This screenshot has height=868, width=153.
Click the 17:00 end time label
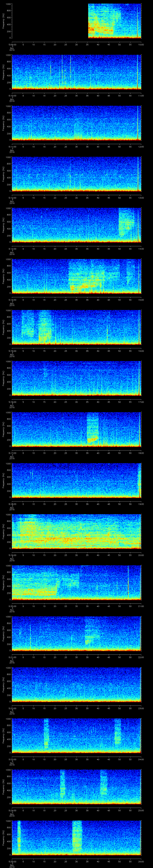tap(141, 402)
